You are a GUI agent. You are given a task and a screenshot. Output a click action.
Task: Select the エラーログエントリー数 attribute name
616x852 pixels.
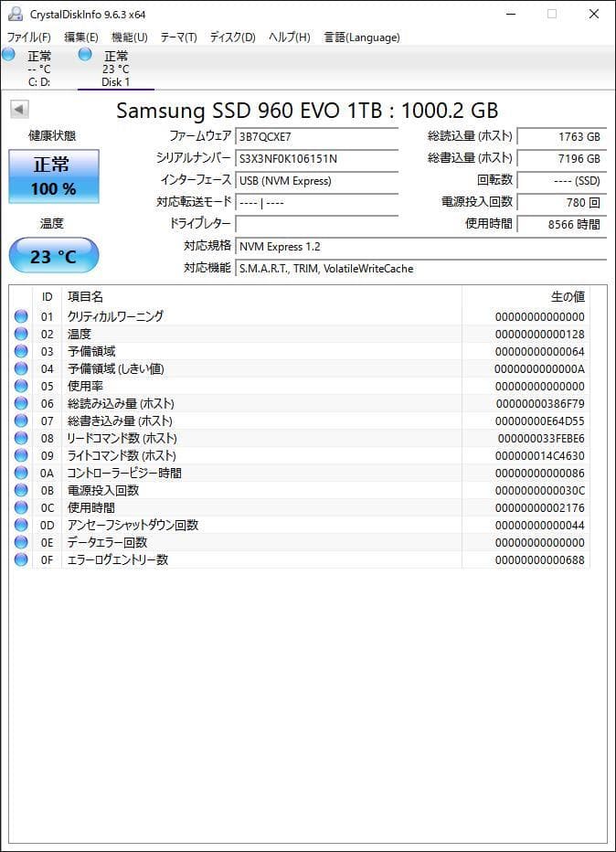pos(118,559)
